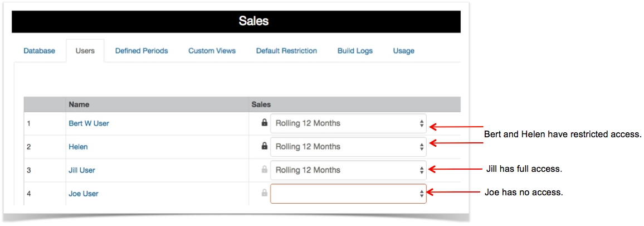Expand Jill User's Rolling 12 Months dropdown
644x226 pixels.
click(x=348, y=170)
